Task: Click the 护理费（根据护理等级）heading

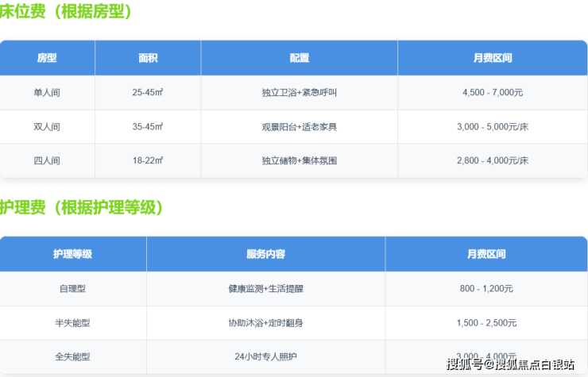Action: (82, 208)
